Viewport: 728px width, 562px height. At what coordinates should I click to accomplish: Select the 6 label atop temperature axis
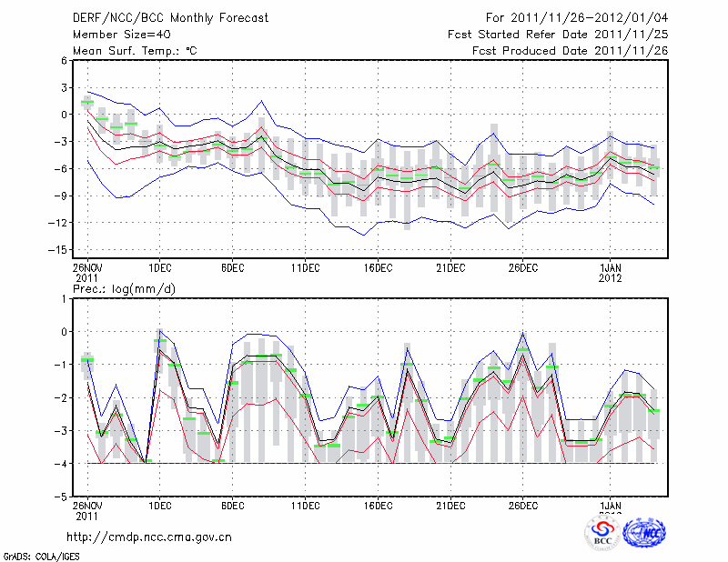coord(64,60)
